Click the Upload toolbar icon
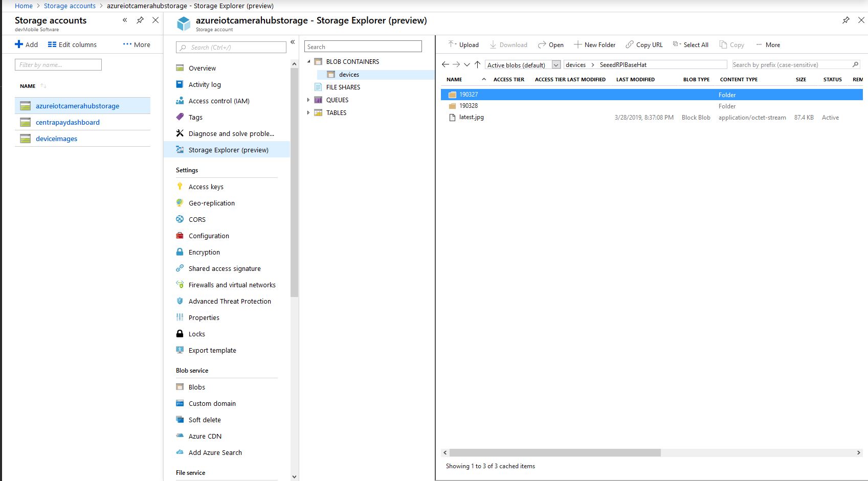 pos(452,44)
